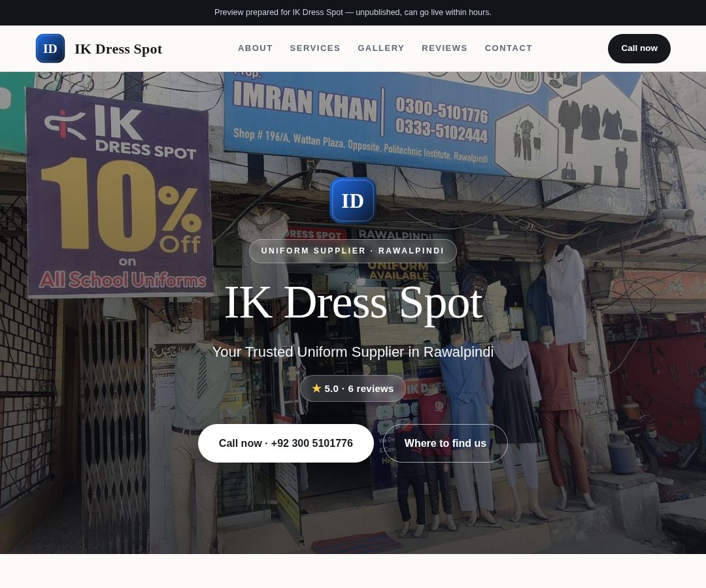706x588 pixels.
Task: Call +92 300 5101776 via hero button
Action: pyautogui.click(x=286, y=443)
